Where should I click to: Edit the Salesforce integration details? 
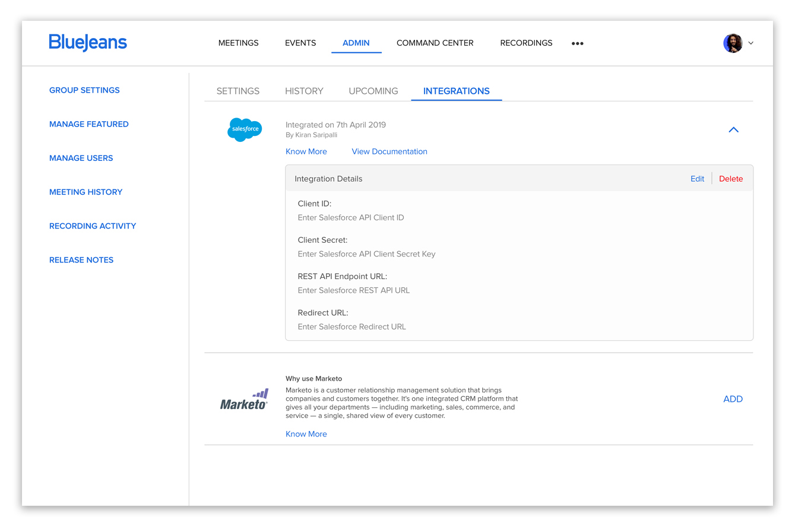point(697,178)
